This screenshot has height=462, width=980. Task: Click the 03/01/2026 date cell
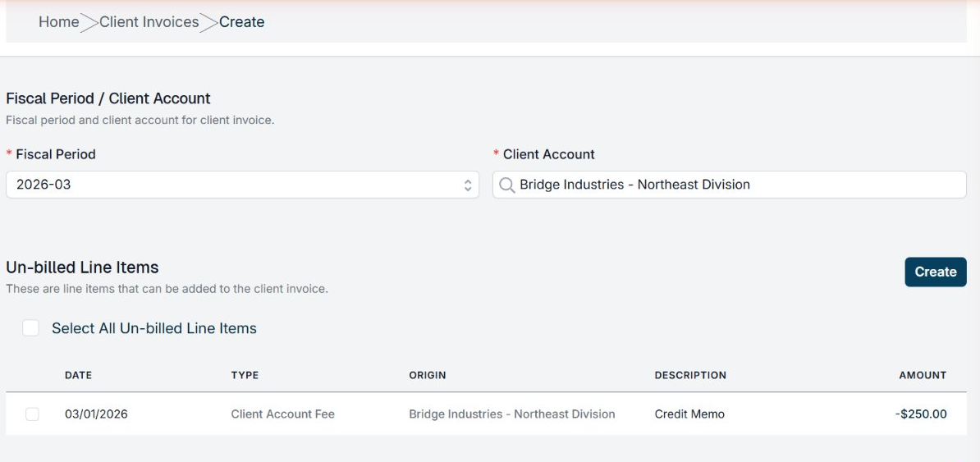[96, 414]
